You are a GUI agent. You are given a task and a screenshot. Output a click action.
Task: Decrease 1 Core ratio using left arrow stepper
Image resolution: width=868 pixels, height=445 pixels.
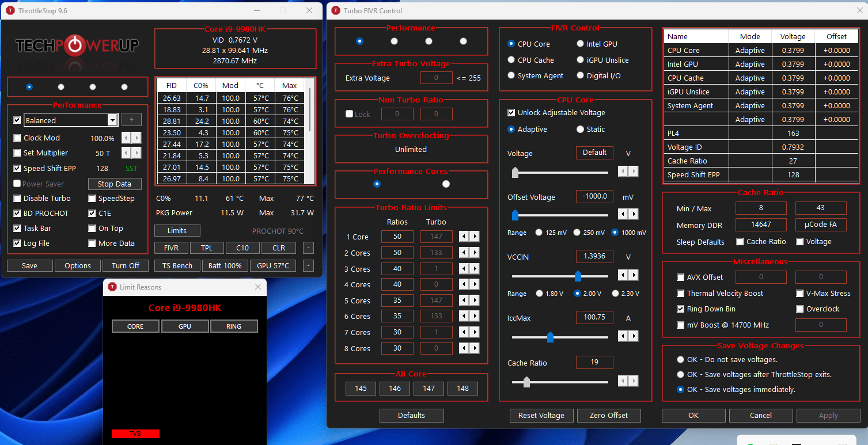(x=464, y=236)
